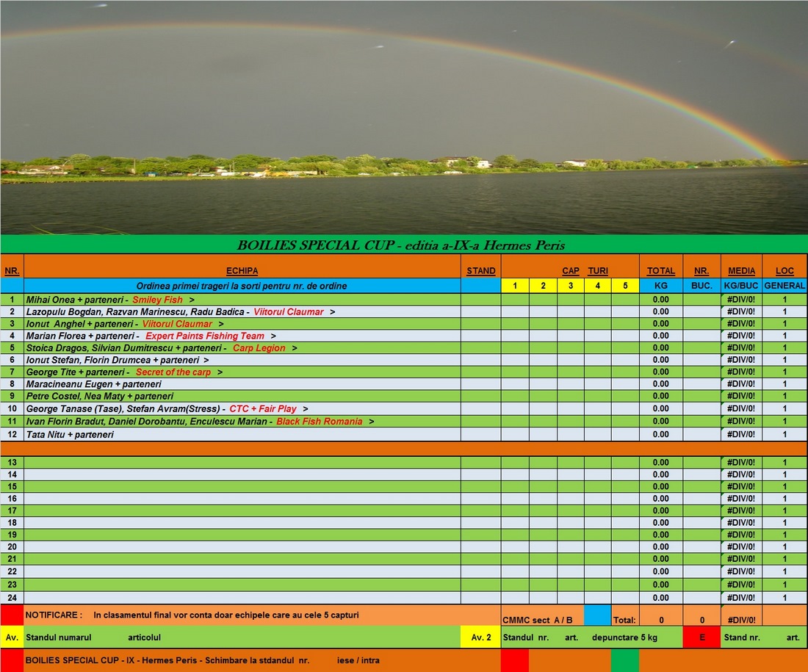Select the TOTAL column header cell

pos(660,271)
